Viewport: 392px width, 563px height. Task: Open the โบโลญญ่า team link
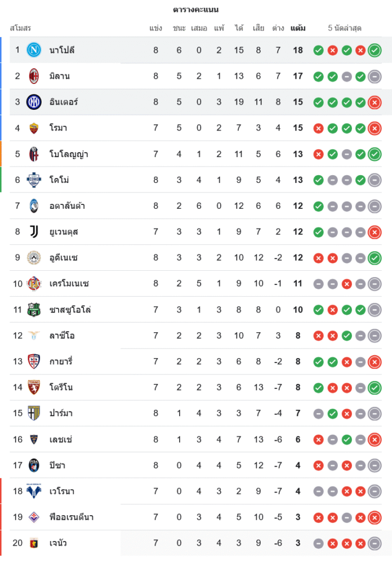click(x=68, y=154)
